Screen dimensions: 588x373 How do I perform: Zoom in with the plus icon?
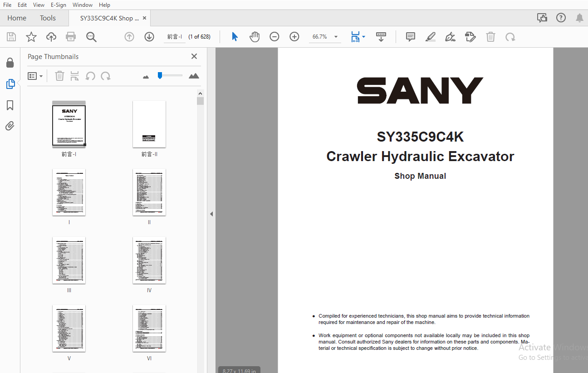(294, 37)
